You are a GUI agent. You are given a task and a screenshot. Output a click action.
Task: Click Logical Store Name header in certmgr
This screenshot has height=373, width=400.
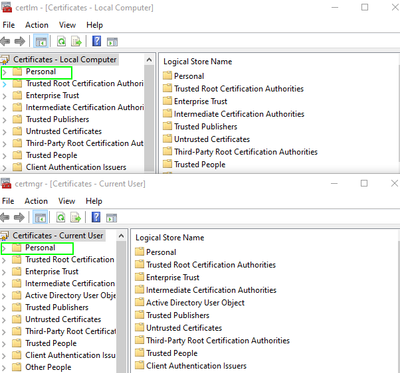click(x=170, y=238)
